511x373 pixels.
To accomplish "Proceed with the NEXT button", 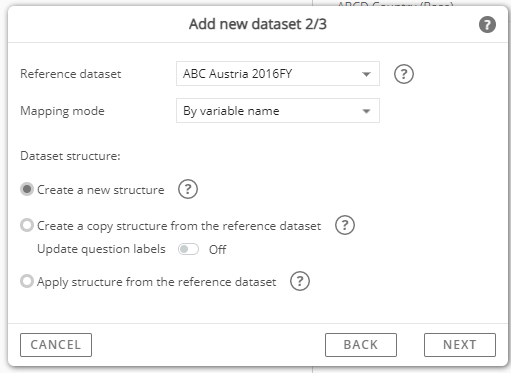I will (460, 345).
